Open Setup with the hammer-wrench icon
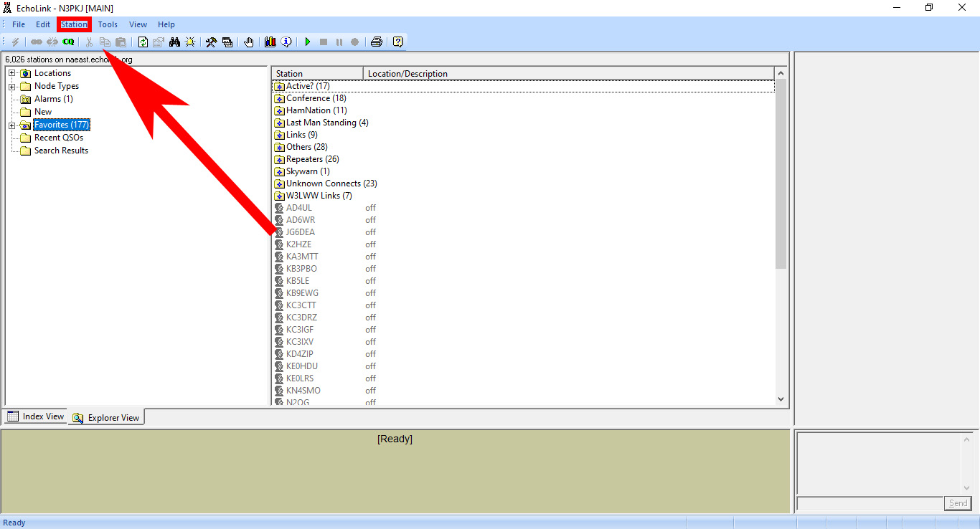Viewport: 980px width, 529px height. tap(211, 42)
